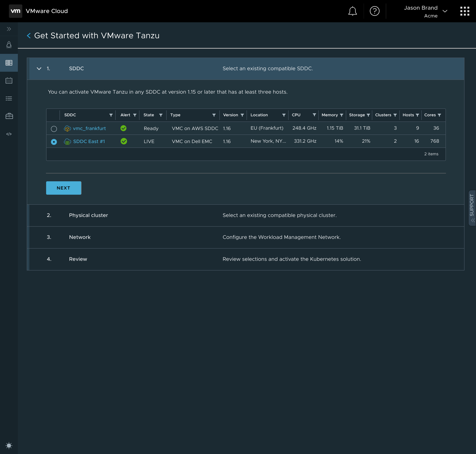The width and height of the screenshot is (476, 454).
Task: Open the help menu question mark icon
Action: [374, 11]
